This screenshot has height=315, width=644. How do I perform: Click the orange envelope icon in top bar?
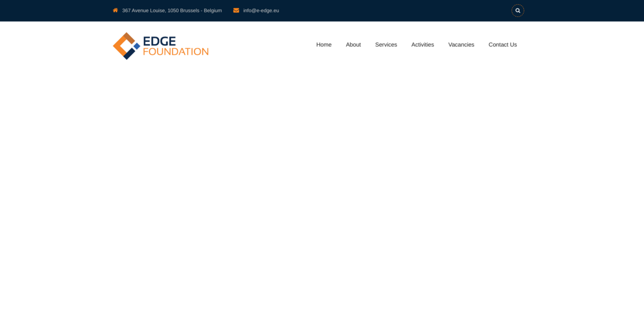tap(236, 10)
